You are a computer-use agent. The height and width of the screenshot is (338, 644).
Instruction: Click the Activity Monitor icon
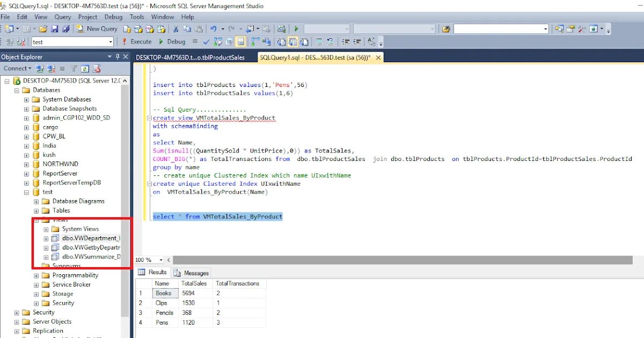[281, 29]
